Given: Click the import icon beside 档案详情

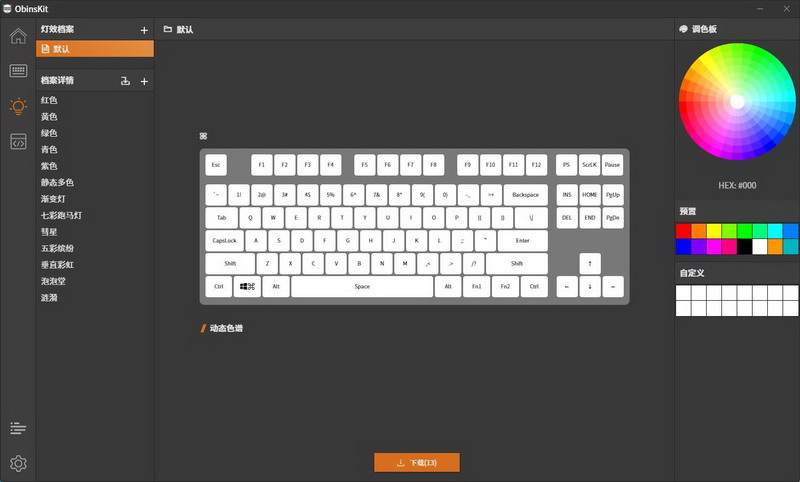Looking at the screenshot, I should [x=126, y=81].
